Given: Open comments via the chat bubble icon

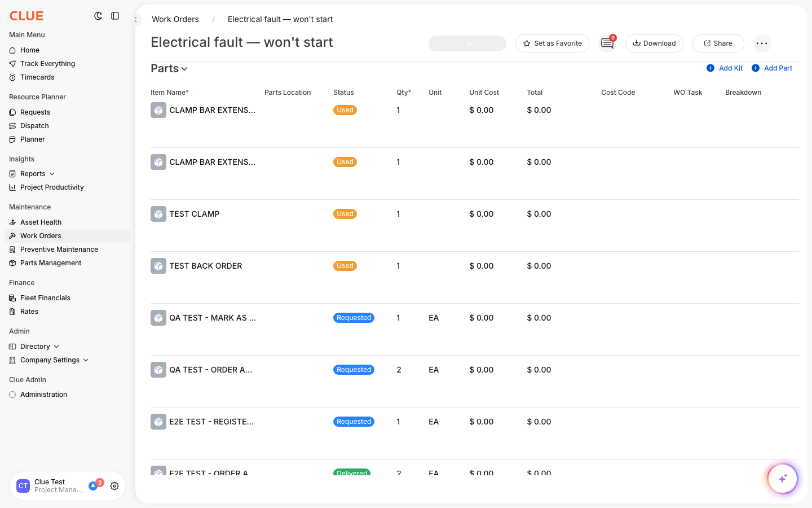Looking at the screenshot, I should [x=606, y=43].
